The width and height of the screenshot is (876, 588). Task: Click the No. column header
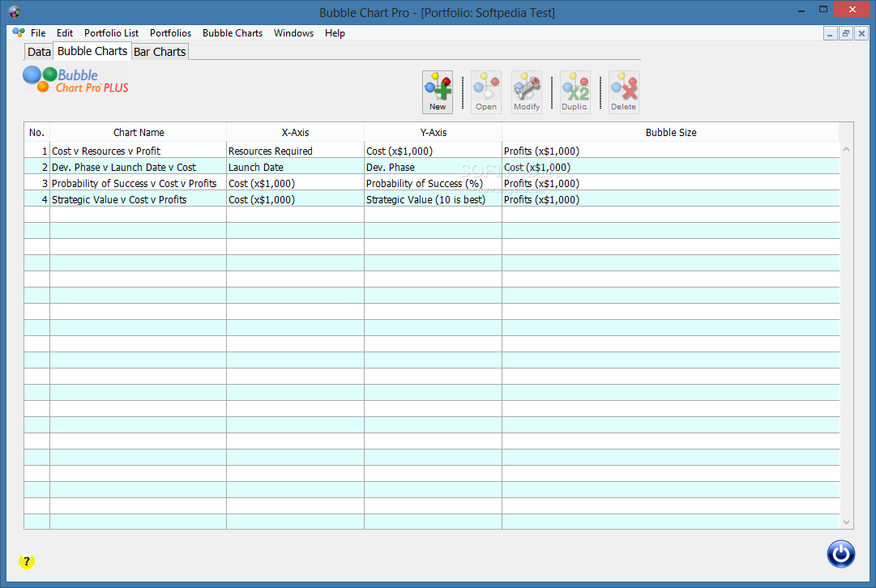pos(37,132)
